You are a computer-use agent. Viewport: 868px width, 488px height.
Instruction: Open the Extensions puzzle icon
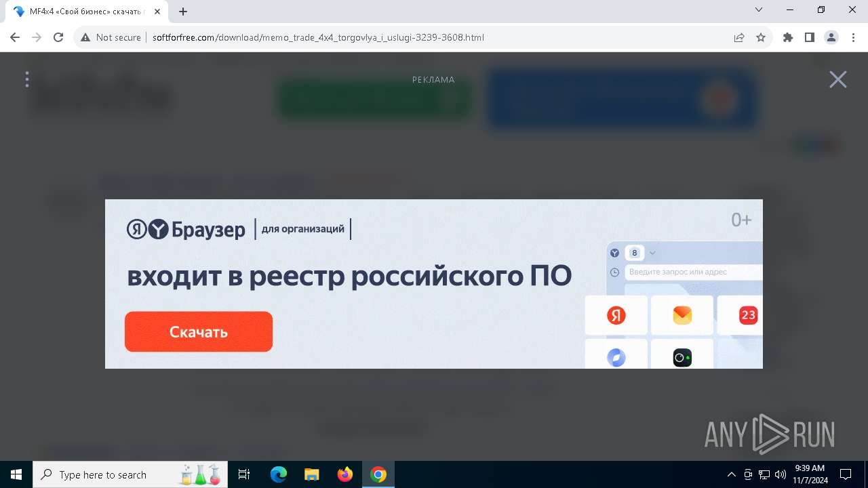point(788,37)
